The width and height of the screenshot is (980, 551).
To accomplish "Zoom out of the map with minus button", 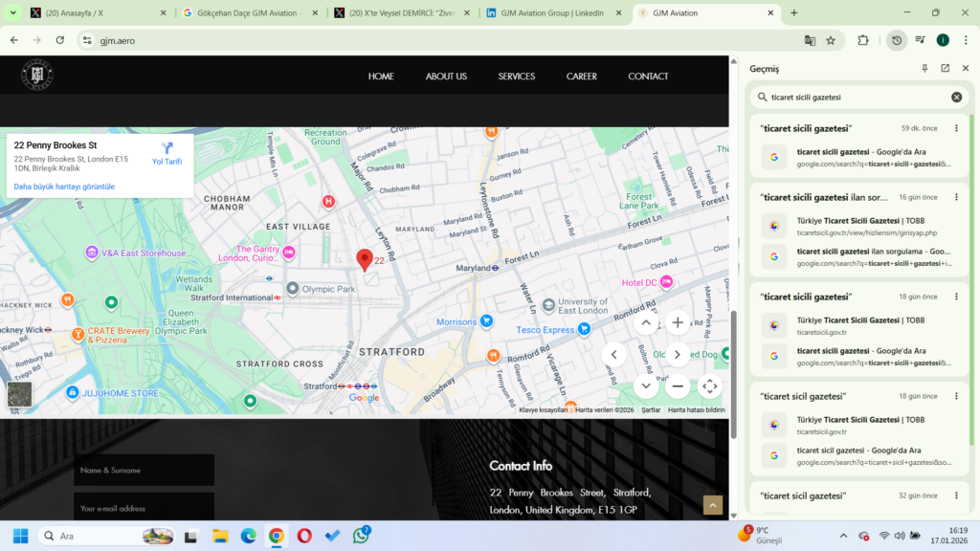I will pos(678,386).
